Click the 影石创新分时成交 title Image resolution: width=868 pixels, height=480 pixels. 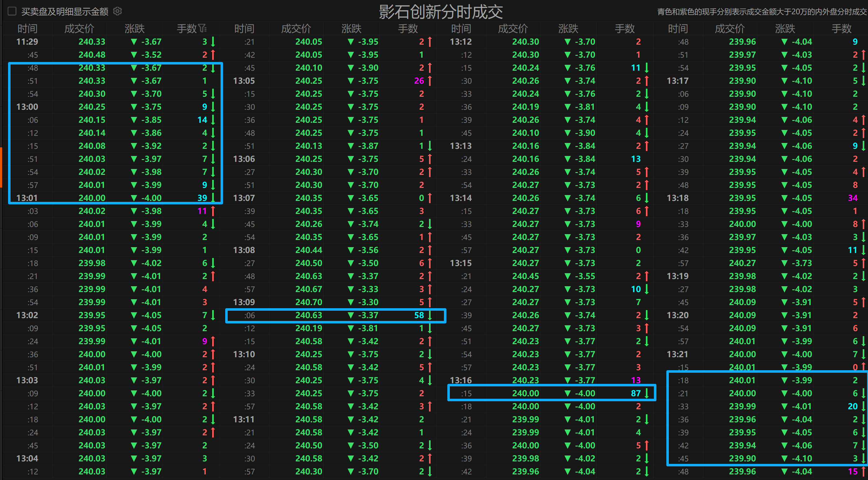pos(441,12)
